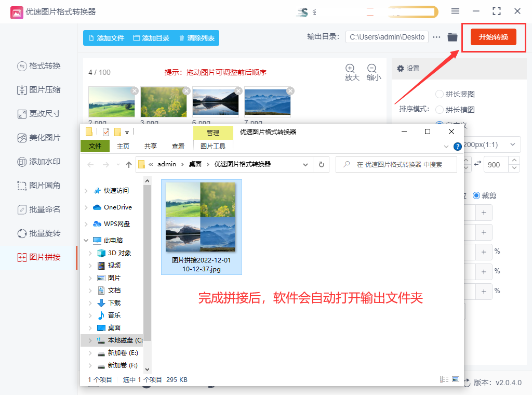The width and height of the screenshot is (532, 395).
Task: Expand OneDrive tree node
Action: [86, 207]
